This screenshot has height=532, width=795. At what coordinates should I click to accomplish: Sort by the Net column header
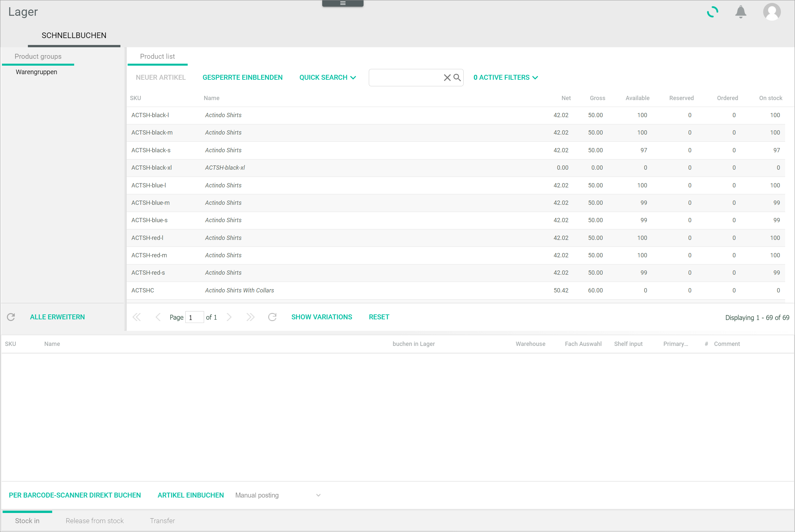(x=566, y=98)
